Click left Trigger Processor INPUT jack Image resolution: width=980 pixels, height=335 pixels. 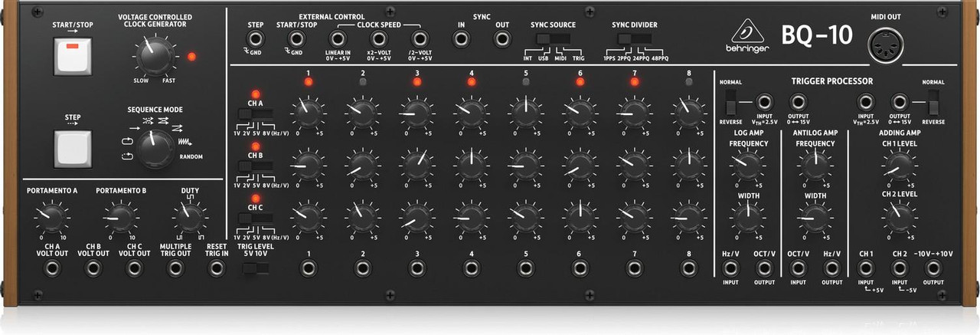764,101
